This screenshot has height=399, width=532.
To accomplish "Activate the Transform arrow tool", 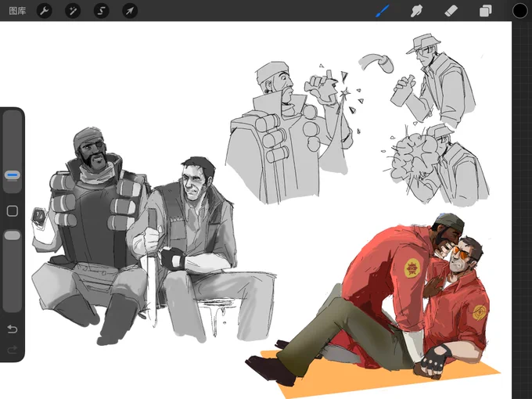I will (x=130, y=11).
